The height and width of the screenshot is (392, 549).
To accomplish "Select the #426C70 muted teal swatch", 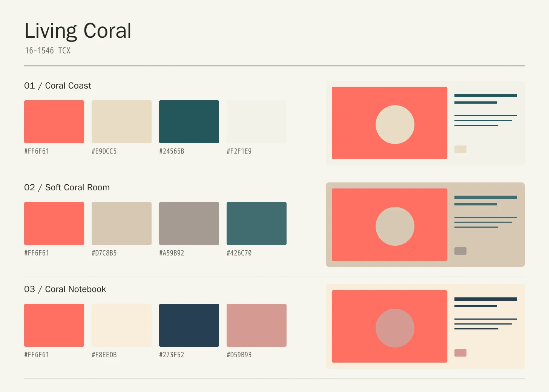I will click(x=256, y=224).
